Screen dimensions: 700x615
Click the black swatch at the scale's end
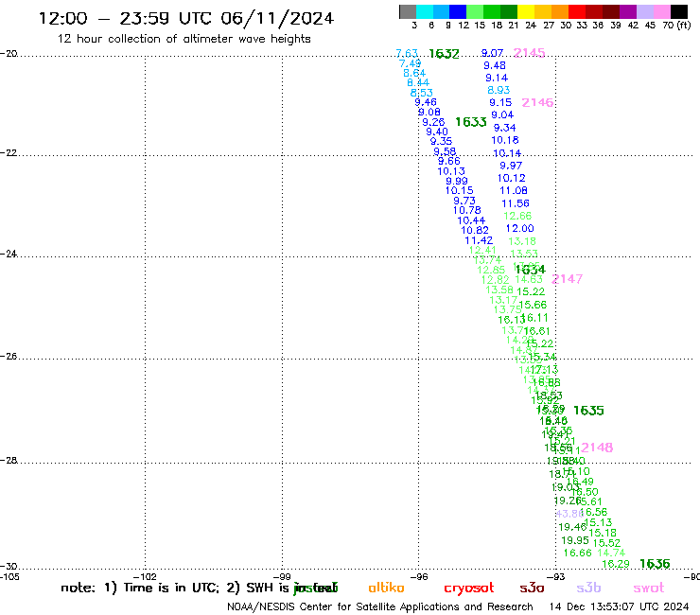point(679,11)
